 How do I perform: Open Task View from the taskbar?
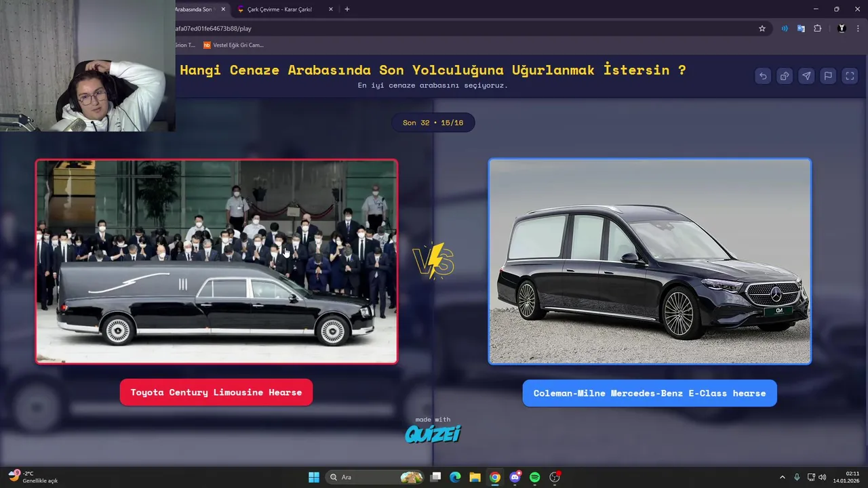[x=436, y=477]
